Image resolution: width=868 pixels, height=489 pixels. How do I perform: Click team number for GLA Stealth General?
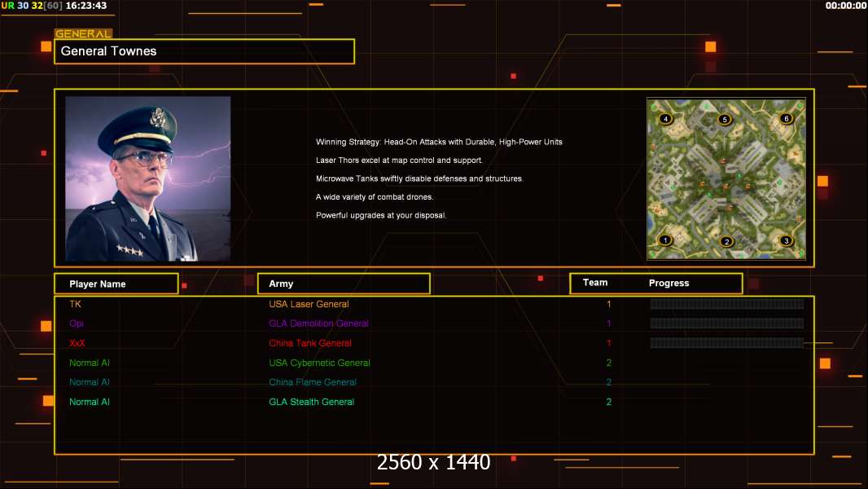[609, 402]
